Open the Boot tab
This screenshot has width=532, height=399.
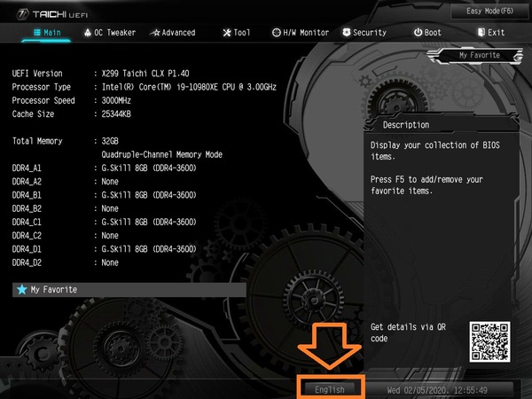(427, 33)
